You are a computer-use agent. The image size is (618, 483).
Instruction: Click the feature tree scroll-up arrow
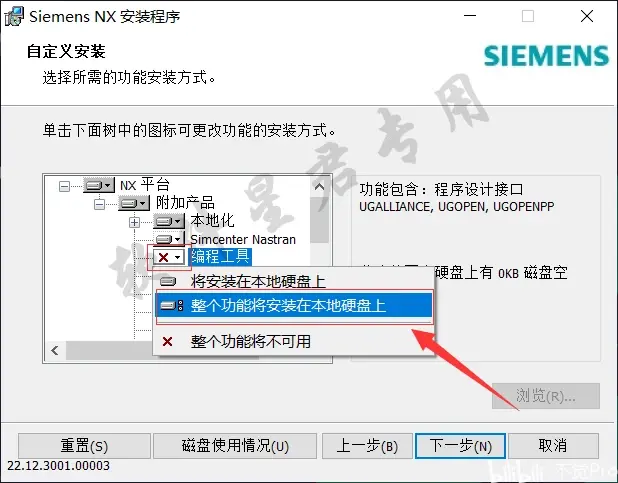click(x=319, y=186)
